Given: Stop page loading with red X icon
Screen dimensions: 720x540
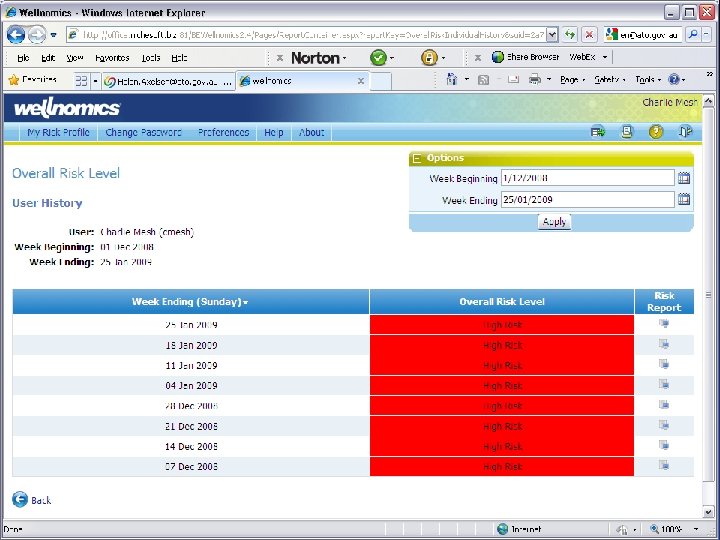Looking at the screenshot, I should pyautogui.click(x=589, y=34).
